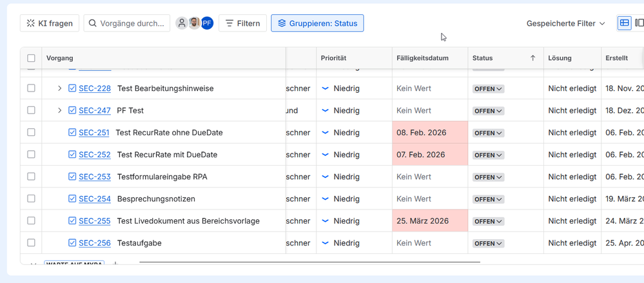This screenshot has height=283, width=644.
Task: Click the task type icon of SEC-247
Action: click(72, 110)
